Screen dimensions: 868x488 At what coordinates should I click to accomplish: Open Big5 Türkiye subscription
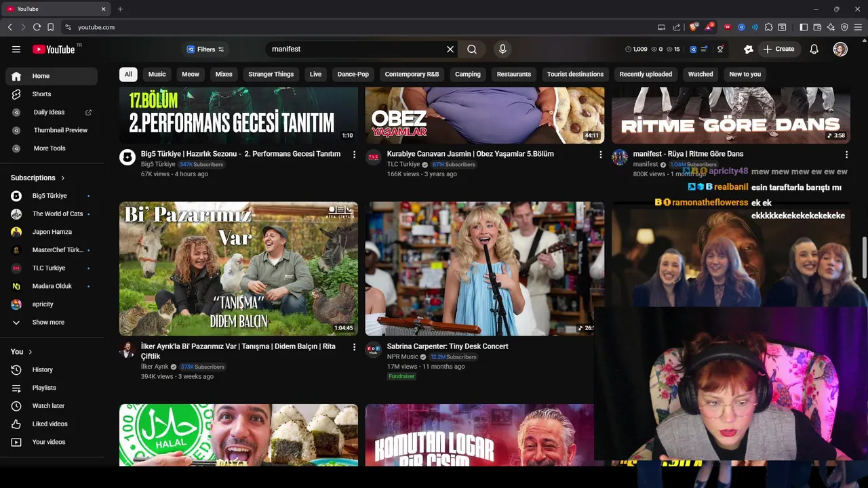[52, 196]
